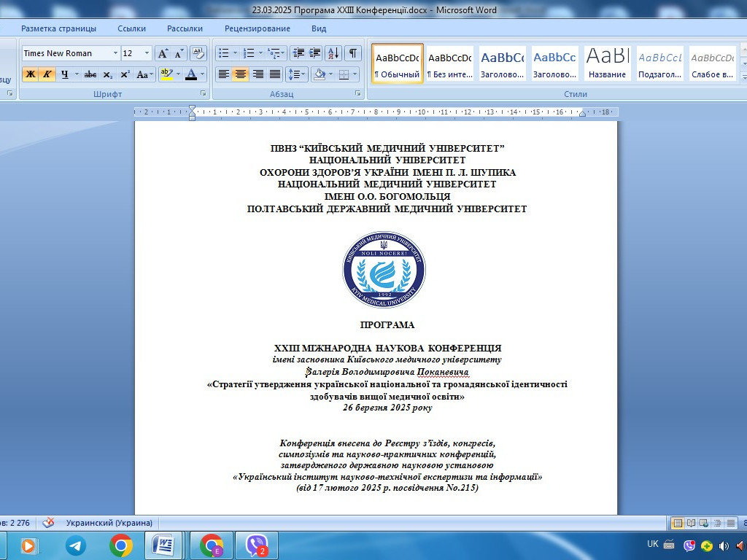Select the Обычный style
Image resolution: width=747 pixels, height=560 pixels.
398,64
